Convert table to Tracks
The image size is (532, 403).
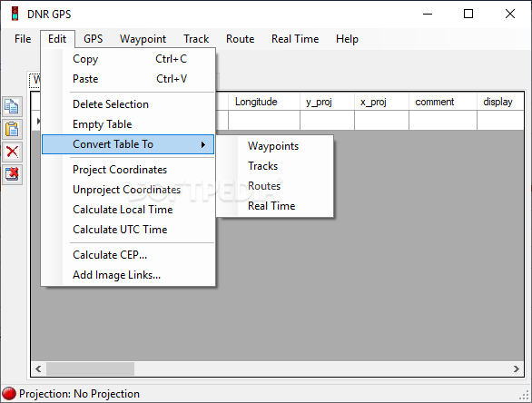275,166
